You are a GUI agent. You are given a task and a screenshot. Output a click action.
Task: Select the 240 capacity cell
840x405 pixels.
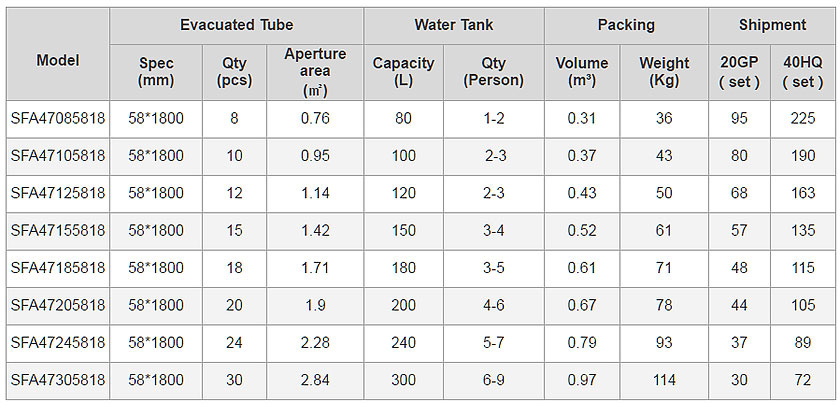coord(403,342)
